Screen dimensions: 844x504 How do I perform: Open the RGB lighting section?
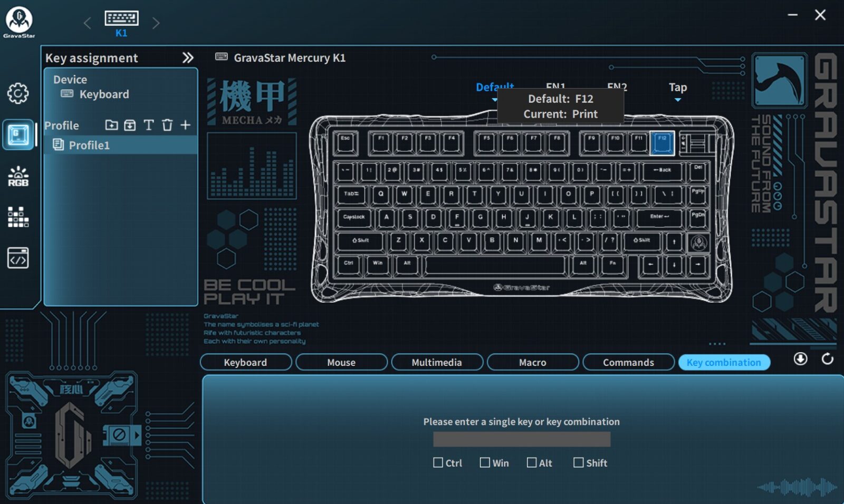[x=18, y=177]
